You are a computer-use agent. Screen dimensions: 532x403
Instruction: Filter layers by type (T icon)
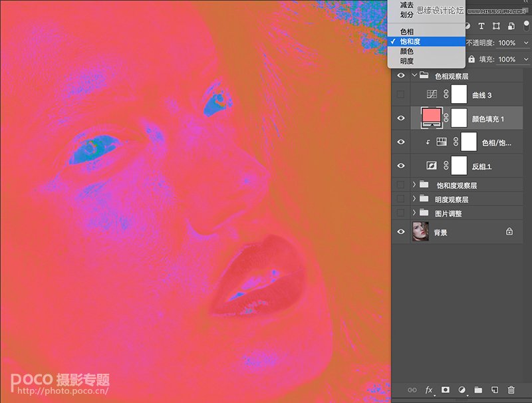481,26
